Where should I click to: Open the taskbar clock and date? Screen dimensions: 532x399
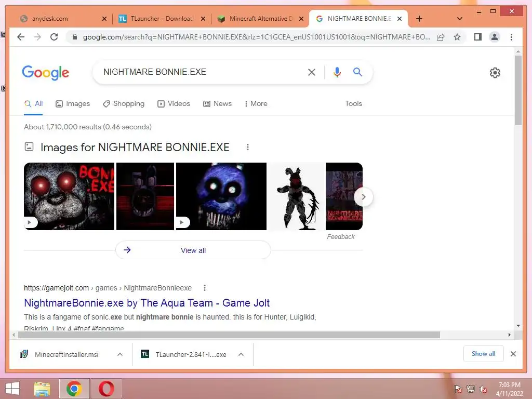point(509,389)
